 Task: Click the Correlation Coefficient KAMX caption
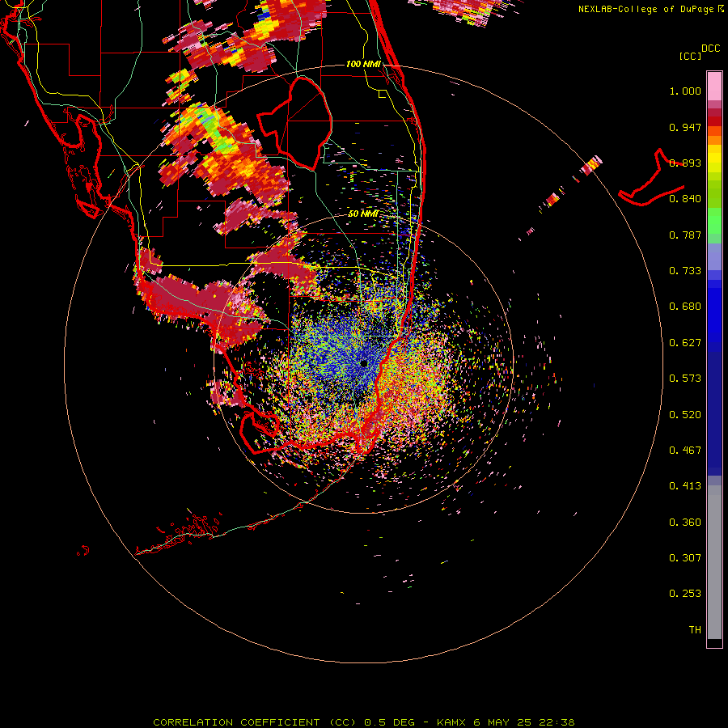(x=363, y=722)
